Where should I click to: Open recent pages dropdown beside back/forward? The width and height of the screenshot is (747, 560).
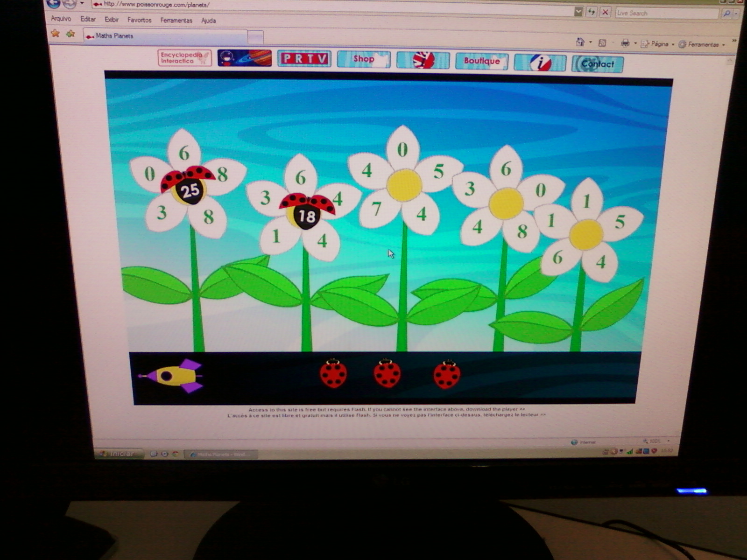(x=82, y=4)
